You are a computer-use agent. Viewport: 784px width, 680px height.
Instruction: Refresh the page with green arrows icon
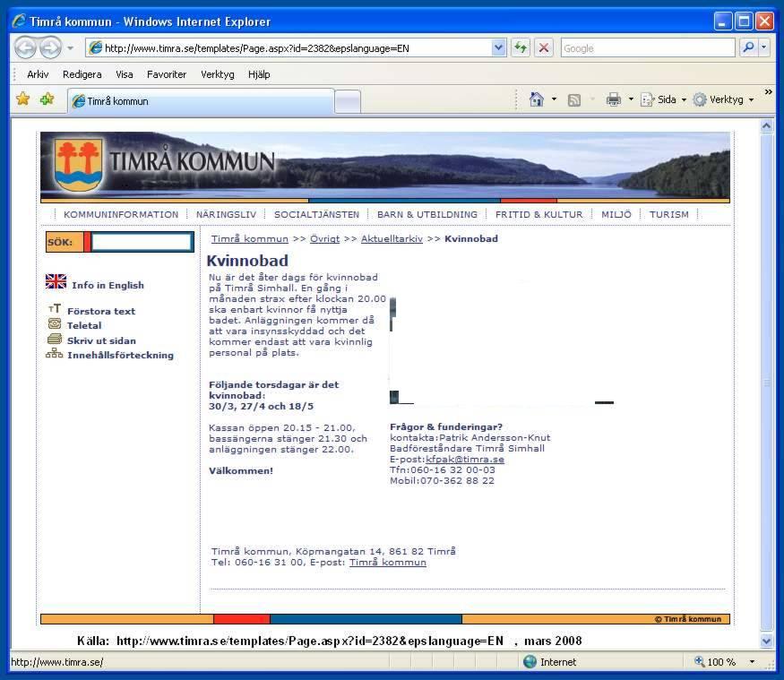click(x=521, y=48)
